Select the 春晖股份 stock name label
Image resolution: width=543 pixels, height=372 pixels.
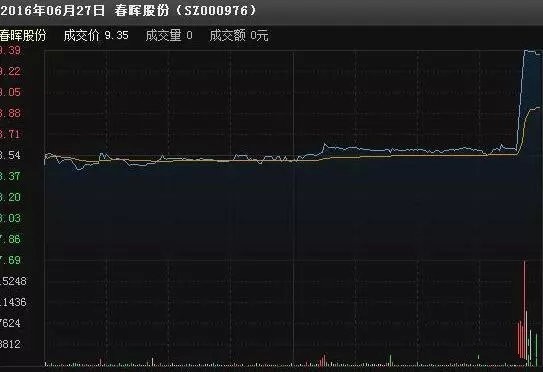coord(23,35)
